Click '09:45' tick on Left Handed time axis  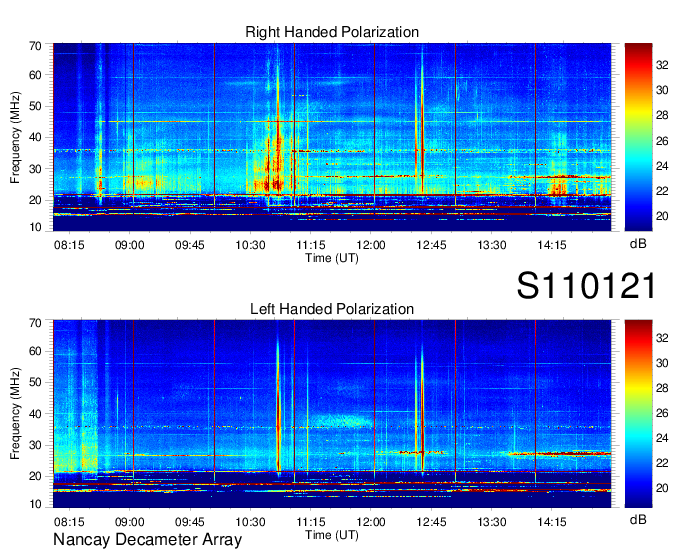(190, 522)
